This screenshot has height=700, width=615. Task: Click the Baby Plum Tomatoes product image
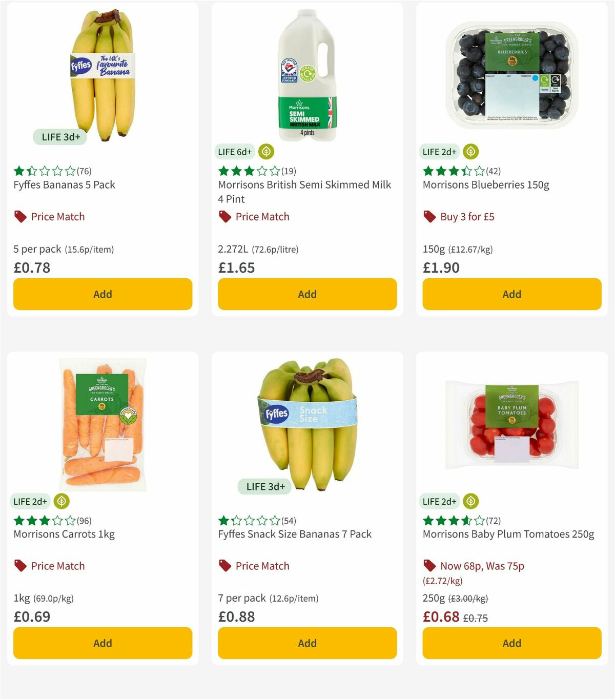point(511,425)
